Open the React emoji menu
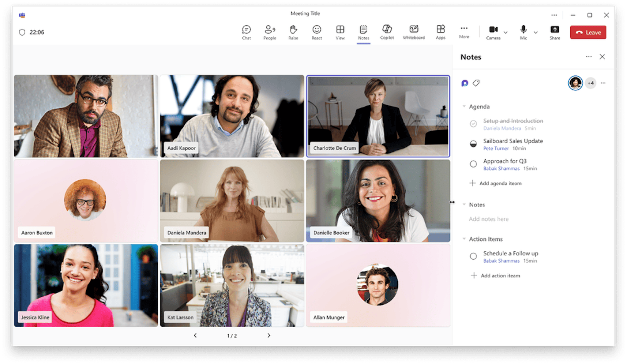 point(317,32)
